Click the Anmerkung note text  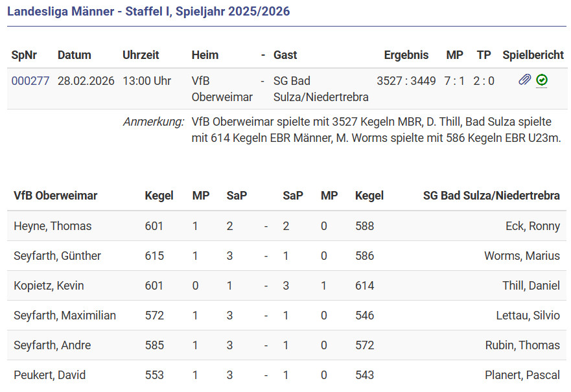(x=376, y=130)
